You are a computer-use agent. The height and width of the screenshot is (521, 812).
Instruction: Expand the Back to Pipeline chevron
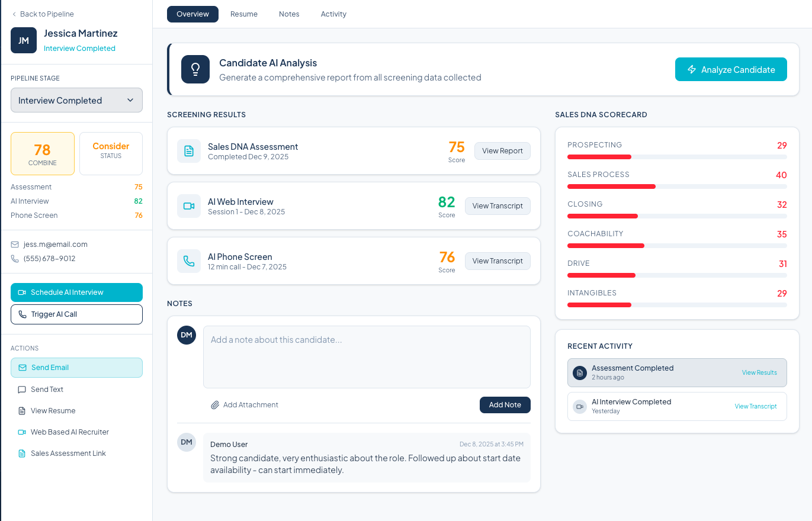pyautogui.click(x=14, y=14)
